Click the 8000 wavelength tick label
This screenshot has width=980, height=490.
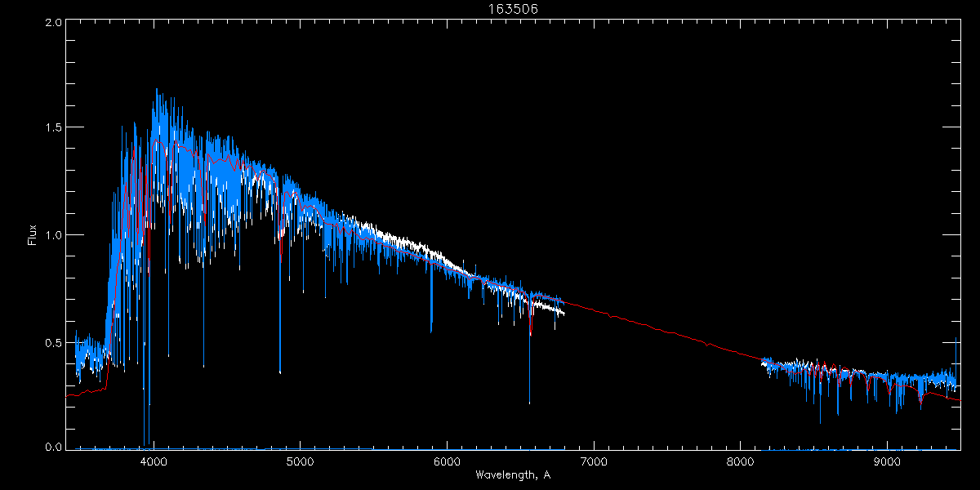(740, 461)
